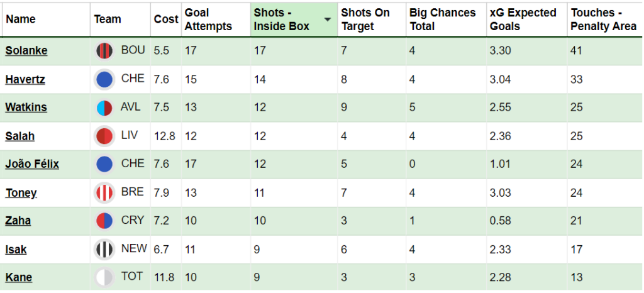Open the Solanke player link
The height and width of the screenshot is (293, 644).
pyautogui.click(x=26, y=51)
